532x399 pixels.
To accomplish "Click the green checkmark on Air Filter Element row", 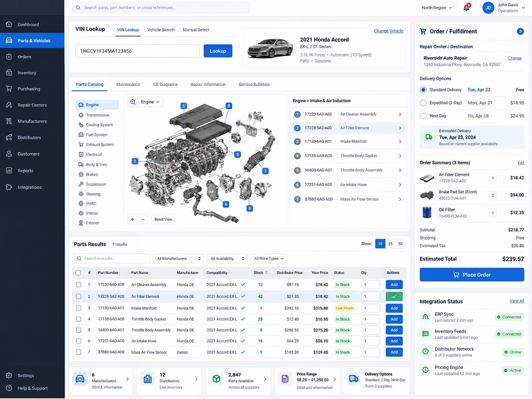I will pyautogui.click(x=394, y=297).
